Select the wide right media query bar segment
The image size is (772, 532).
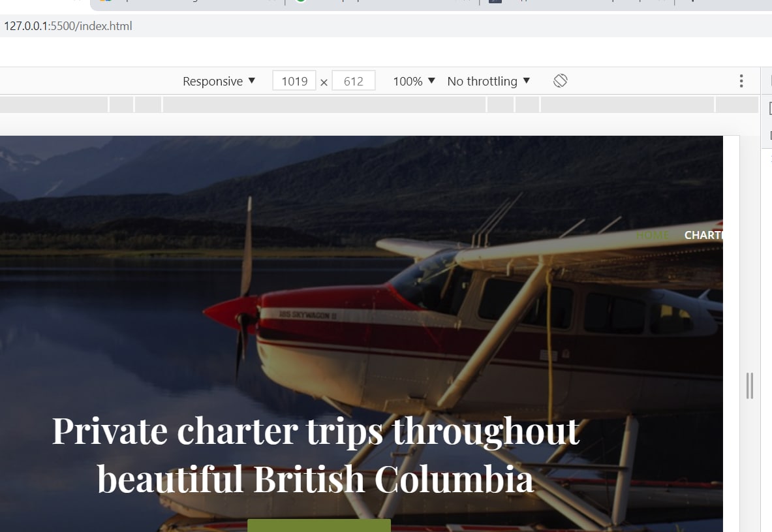pyautogui.click(x=627, y=104)
